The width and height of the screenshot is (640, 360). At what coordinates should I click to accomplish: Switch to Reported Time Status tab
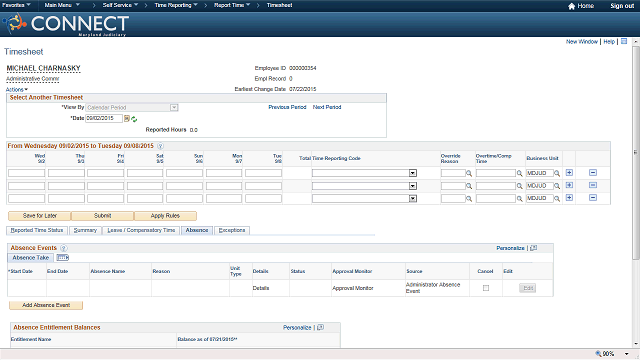37,231
